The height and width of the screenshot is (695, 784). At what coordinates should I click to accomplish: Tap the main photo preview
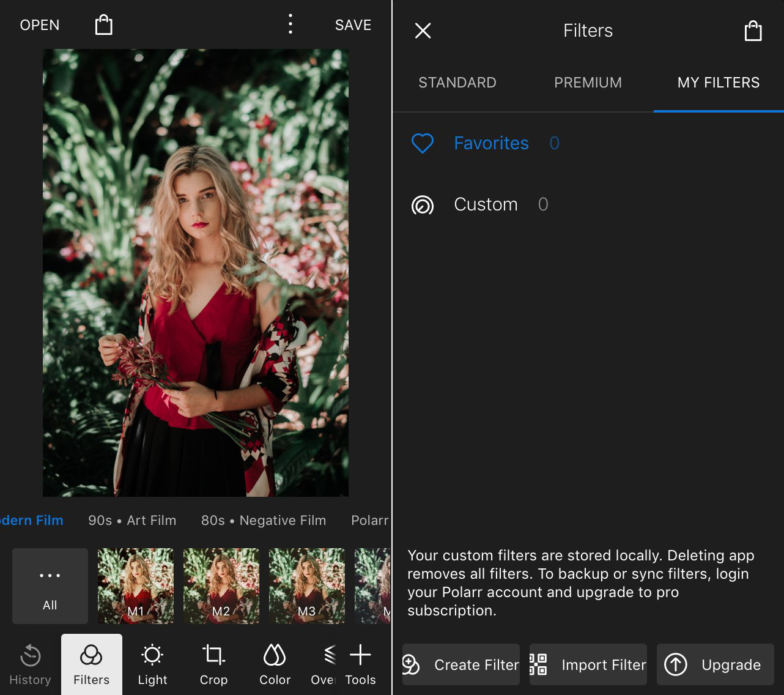click(x=196, y=273)
